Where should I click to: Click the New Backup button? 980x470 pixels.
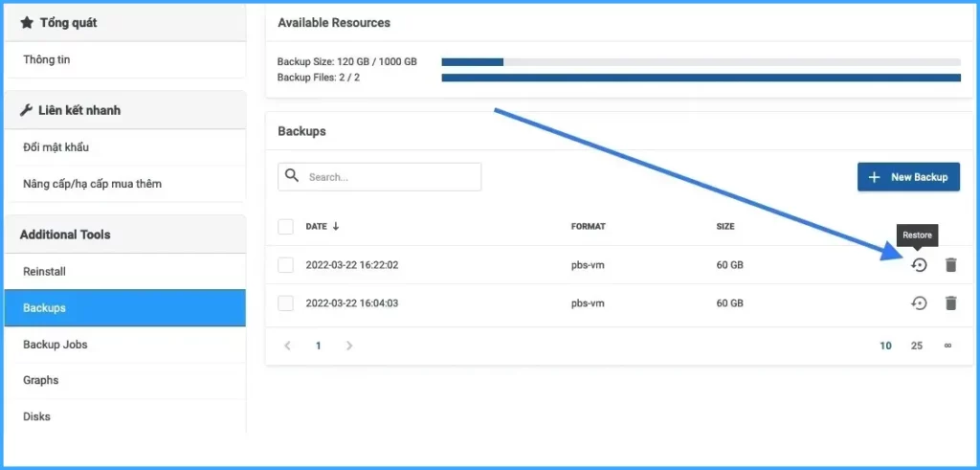[x=908, y=177]
